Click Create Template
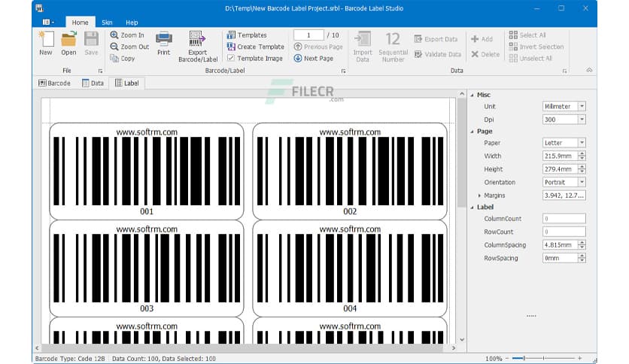The width and height of the screenshot is (629, 364). 256,47
